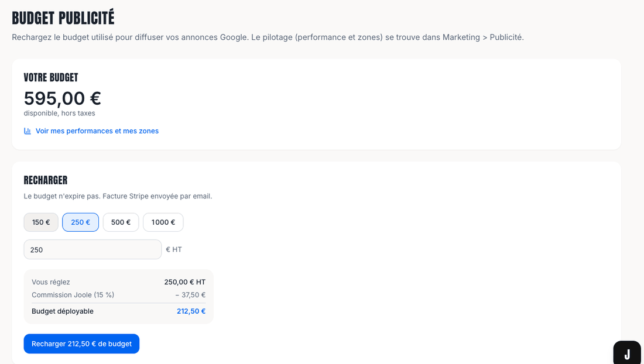644x364 pixels.
Task: Open the black J floating widget
Action: click(x=627, y=352)
